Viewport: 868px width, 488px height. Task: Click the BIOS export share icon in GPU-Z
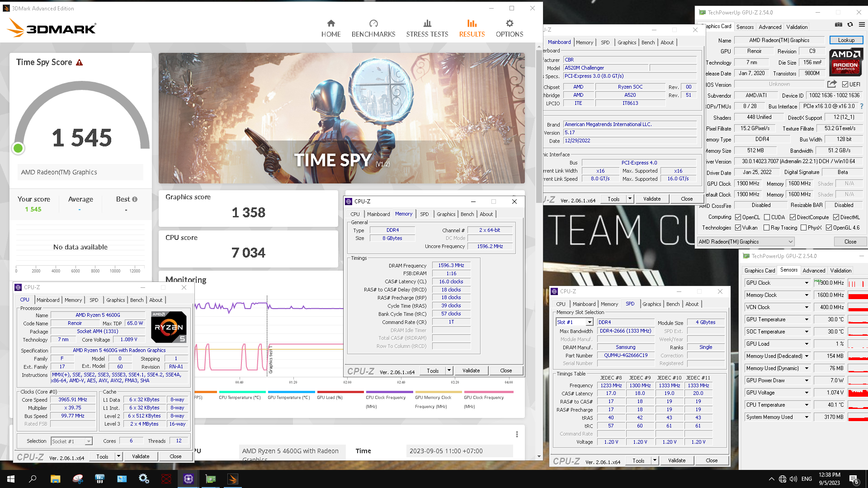[x=832, y=84]
